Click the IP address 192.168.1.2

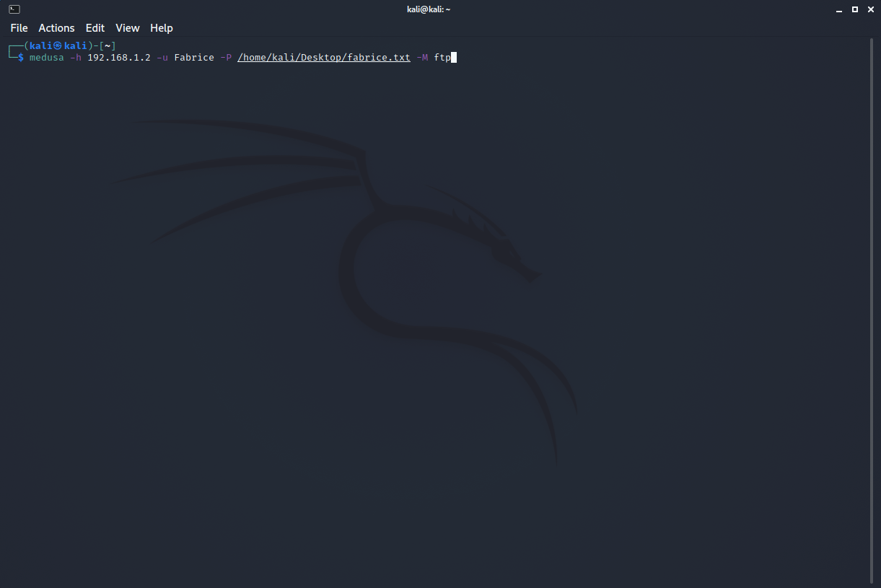tap(119, 58)
